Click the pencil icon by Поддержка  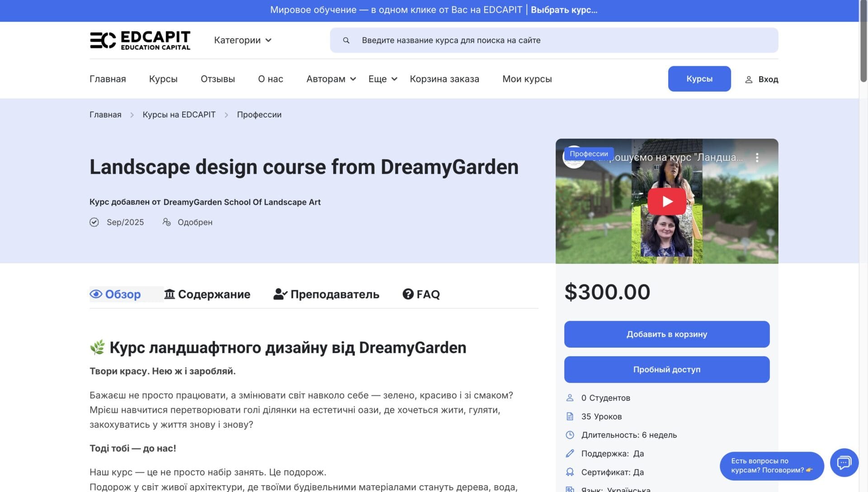(570, 454)
